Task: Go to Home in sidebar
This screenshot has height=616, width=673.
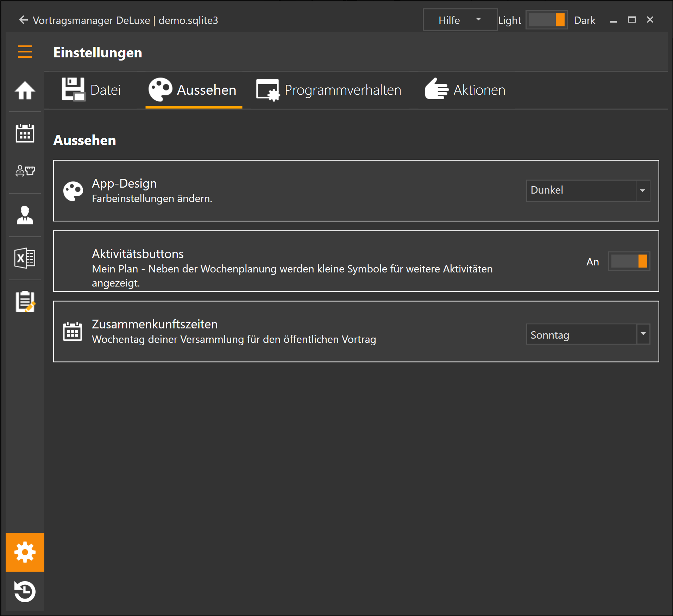Action: [25, 90]
